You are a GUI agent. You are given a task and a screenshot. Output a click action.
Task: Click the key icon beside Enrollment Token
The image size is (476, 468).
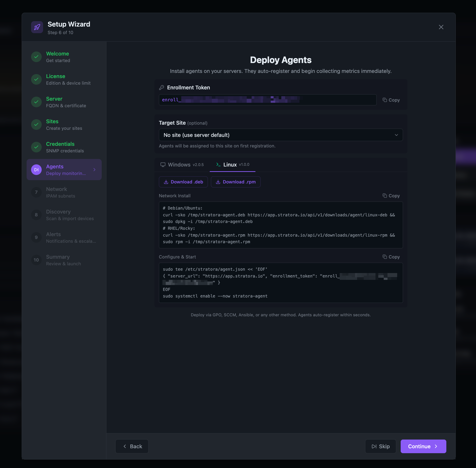click(162, 87)
